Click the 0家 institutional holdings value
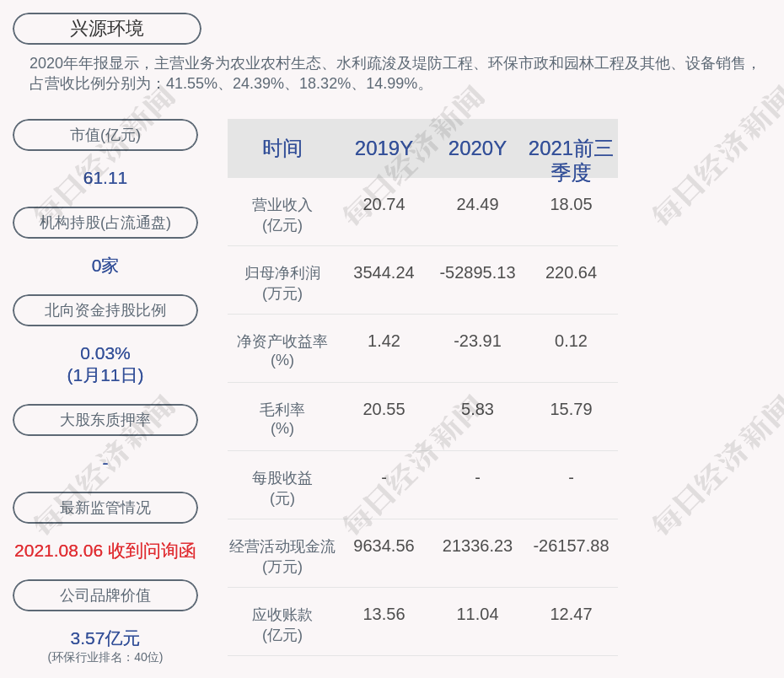This screenshot has height=678, width=784. (x=105, y=266)
